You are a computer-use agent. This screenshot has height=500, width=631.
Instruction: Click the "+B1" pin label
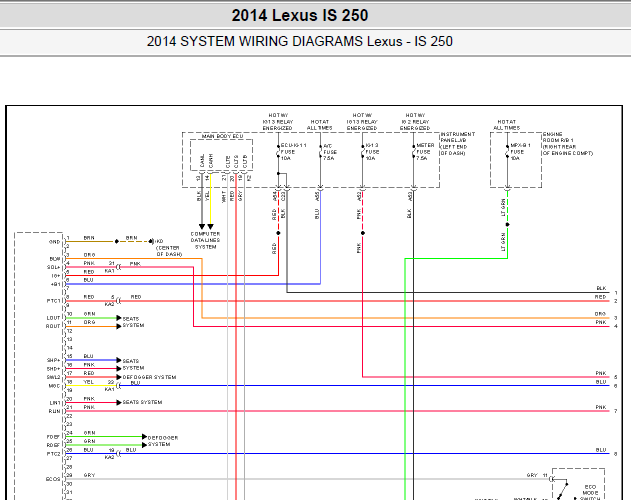click(55, 284)
